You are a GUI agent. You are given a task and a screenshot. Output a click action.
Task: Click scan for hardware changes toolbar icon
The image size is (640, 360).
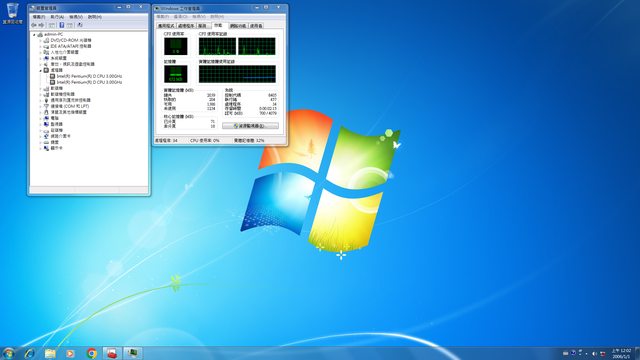(80, 25)
